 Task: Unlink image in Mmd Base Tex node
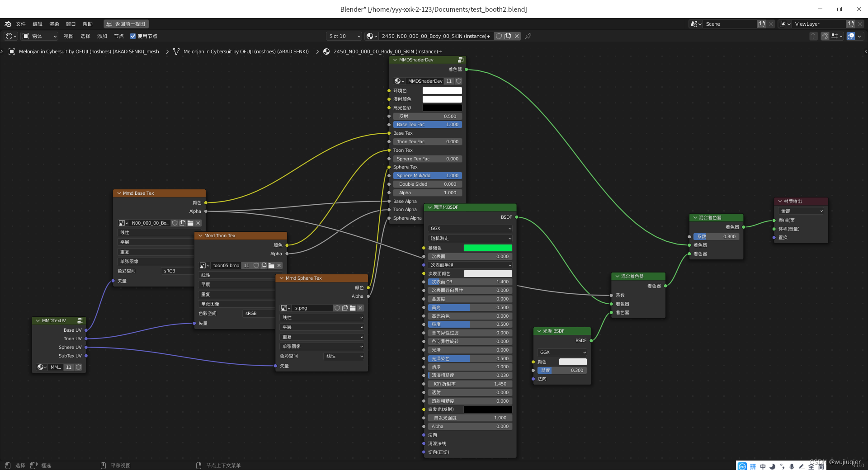coord(198,223)
